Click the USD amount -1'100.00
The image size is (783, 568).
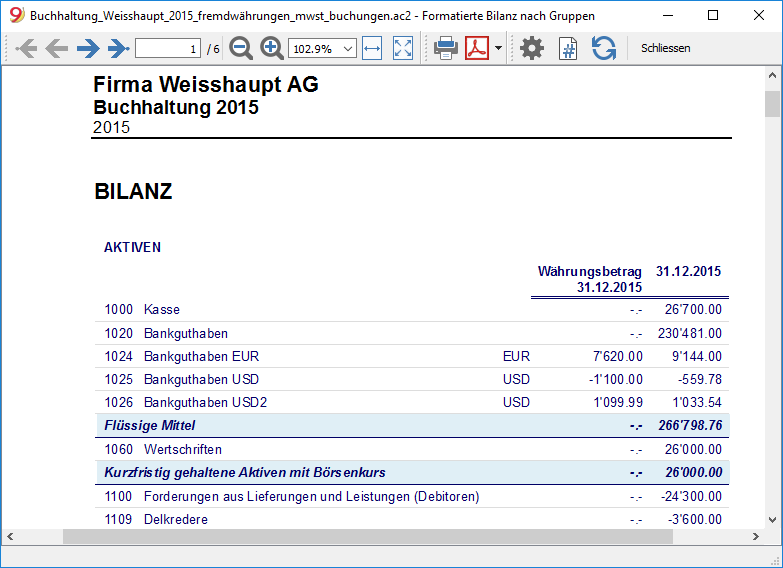coord(616,379)
